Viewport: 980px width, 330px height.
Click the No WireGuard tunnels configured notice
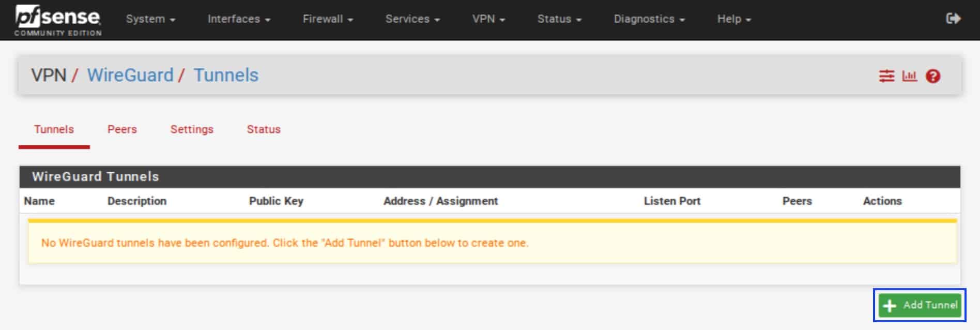coord(492,243)
